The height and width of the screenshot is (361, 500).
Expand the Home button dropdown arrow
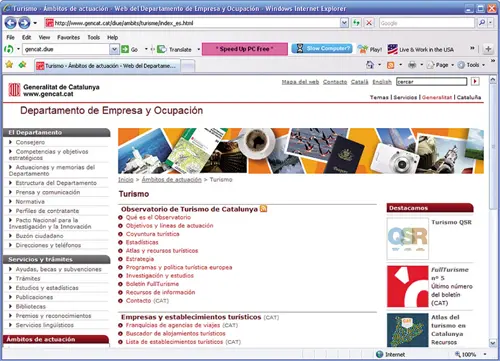(x=379, y=65)
